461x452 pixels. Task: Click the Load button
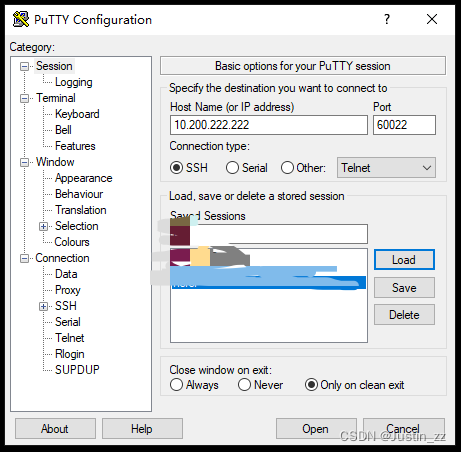tap(404, 260)
